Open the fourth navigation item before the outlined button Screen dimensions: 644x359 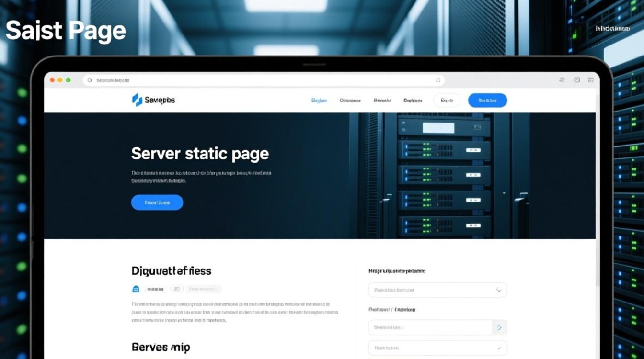413,101
